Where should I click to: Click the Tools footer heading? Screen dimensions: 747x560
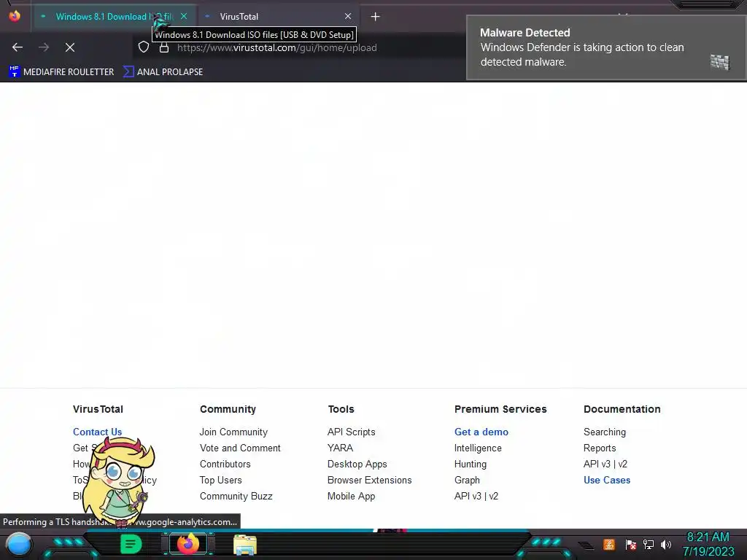[x=341, y=409]
